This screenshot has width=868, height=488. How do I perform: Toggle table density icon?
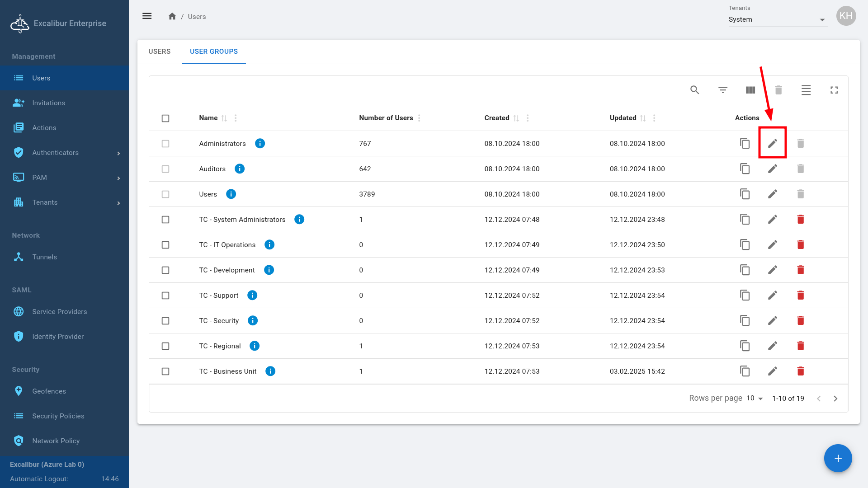tap(806, 90)
